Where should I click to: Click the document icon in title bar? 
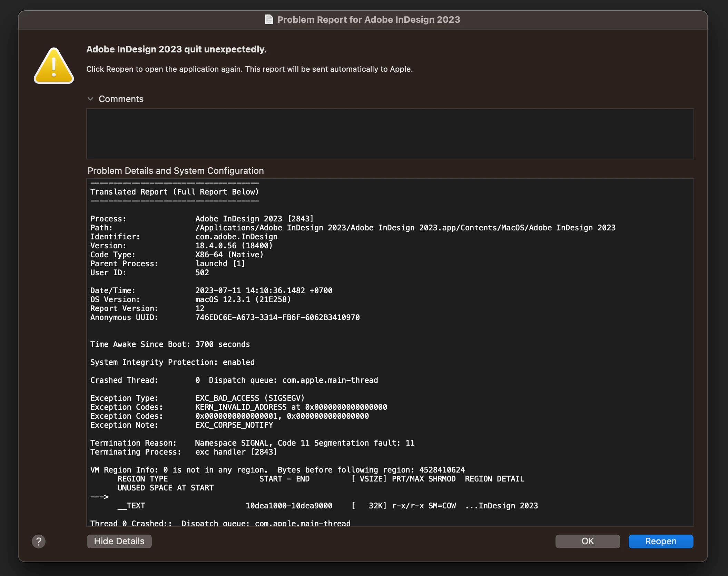(x=269, y=19)
